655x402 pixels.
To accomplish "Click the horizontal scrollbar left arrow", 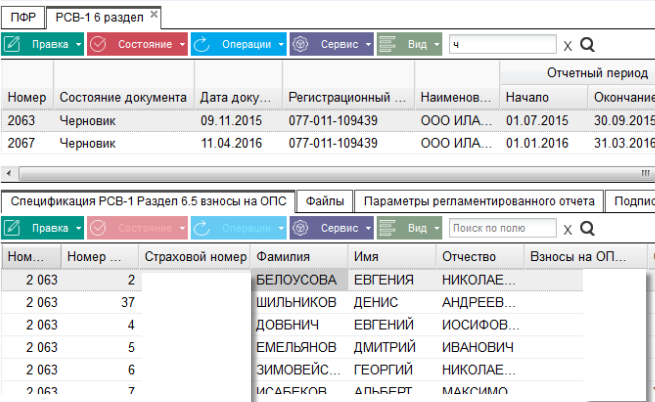I will point(9,173).
